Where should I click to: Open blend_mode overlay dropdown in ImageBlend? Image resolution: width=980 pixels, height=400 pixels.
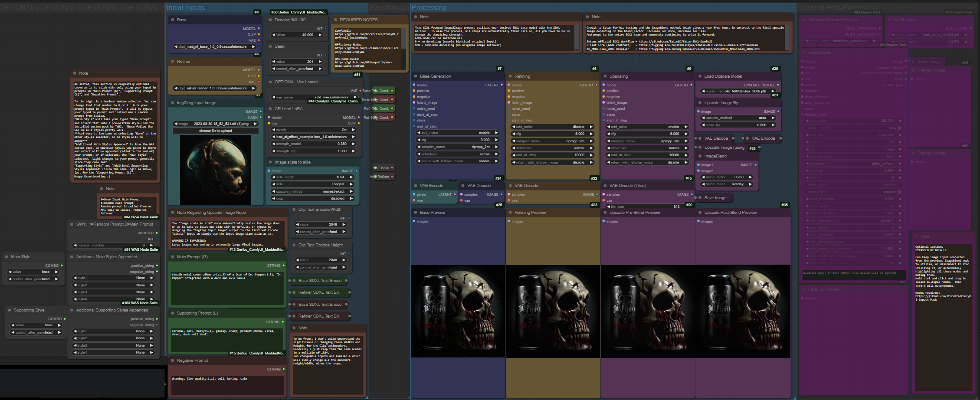(x=727, y=184)
